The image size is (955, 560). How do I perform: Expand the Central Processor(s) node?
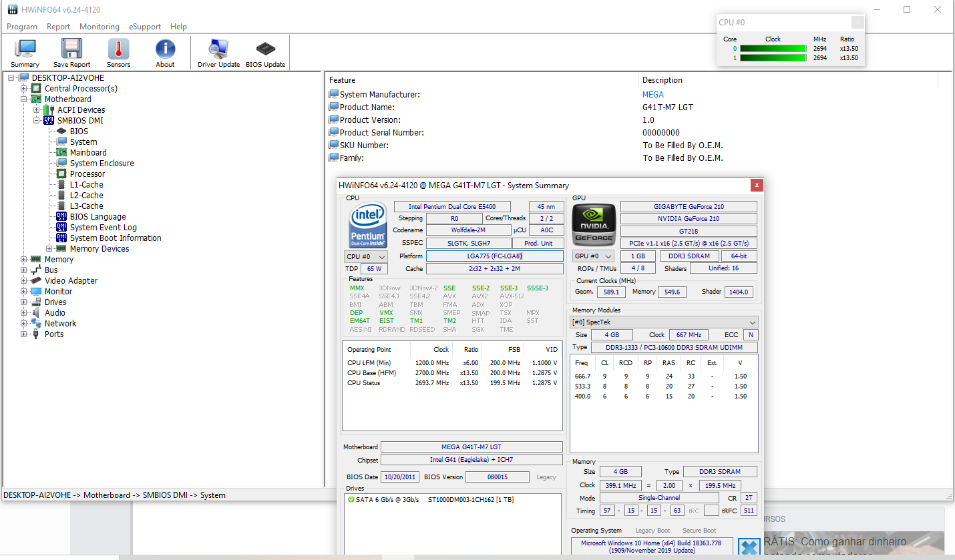tap(24, 88)
